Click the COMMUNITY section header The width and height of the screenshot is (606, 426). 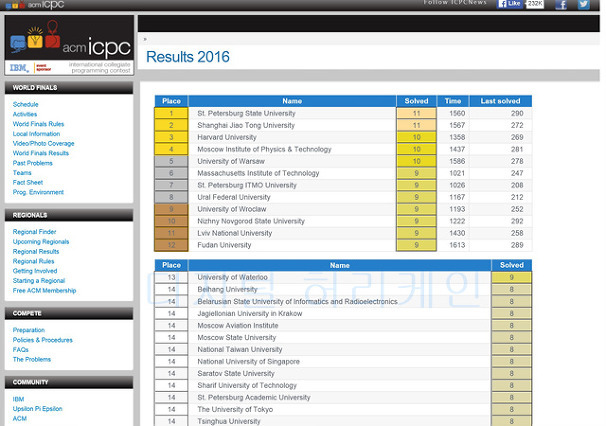click(69, 382)
